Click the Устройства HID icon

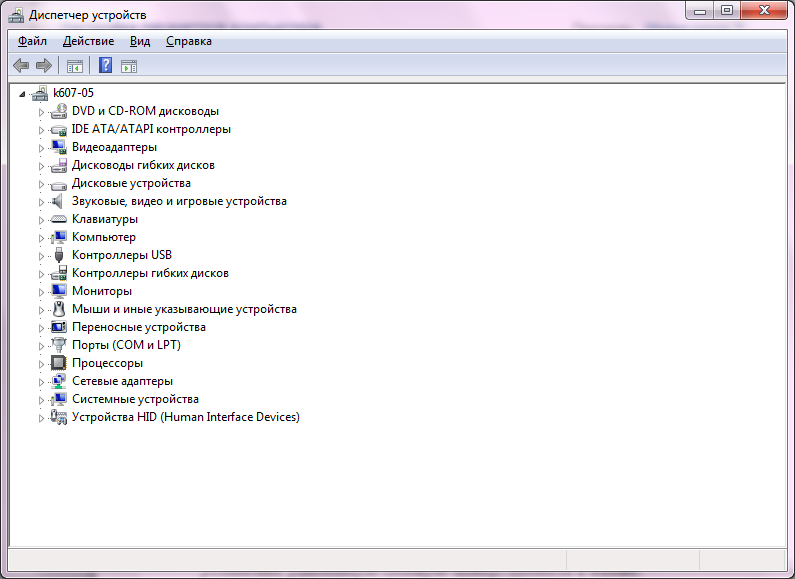coord(59,417)
